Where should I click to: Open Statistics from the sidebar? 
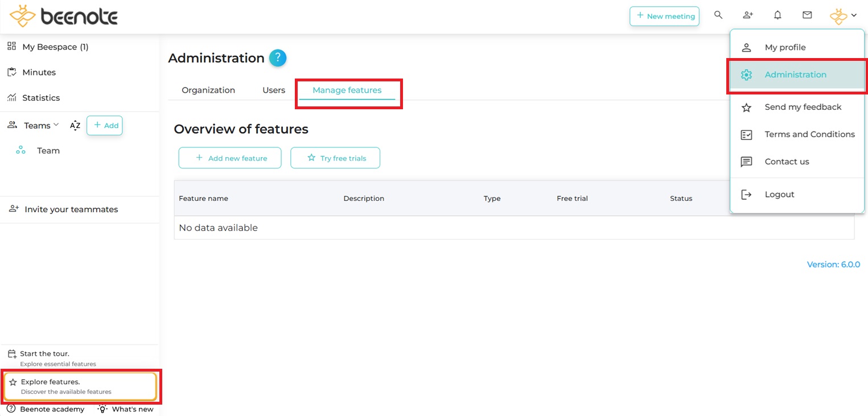click(41, 98)
